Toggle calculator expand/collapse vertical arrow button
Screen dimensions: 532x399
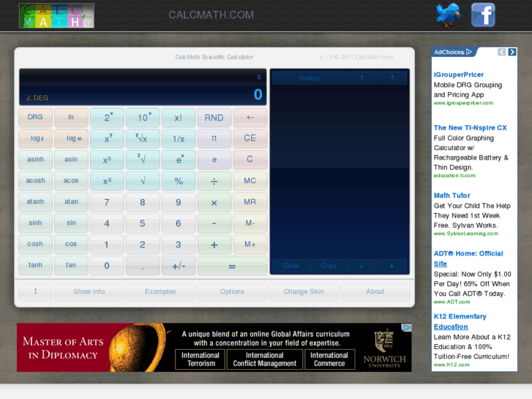coord(35,291)
